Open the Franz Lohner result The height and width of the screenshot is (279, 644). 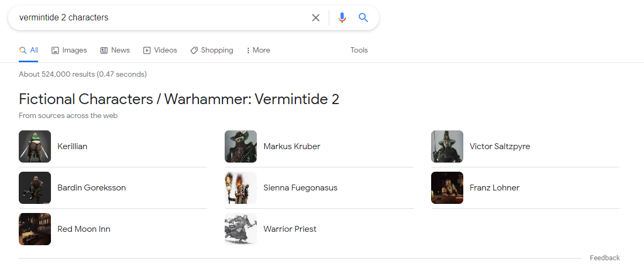[x=494, y=188]
